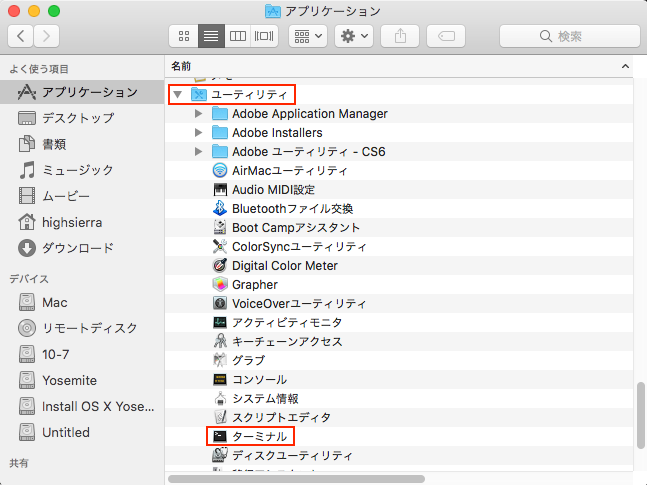
Task: Switch to column view
Action: point(238,36)
